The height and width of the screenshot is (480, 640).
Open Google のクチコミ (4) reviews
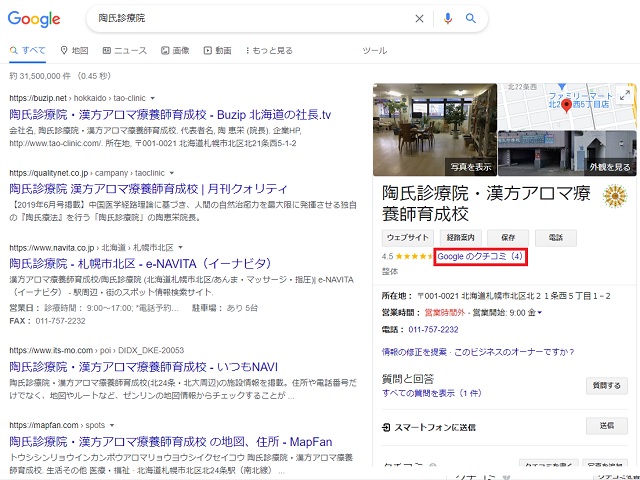click(480, 257)
